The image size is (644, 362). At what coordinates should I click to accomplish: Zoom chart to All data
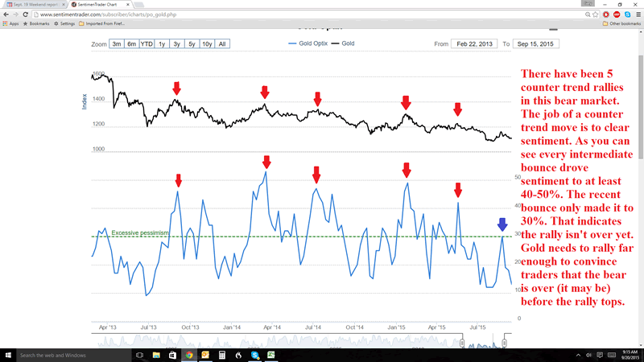[x=222, y=43]
